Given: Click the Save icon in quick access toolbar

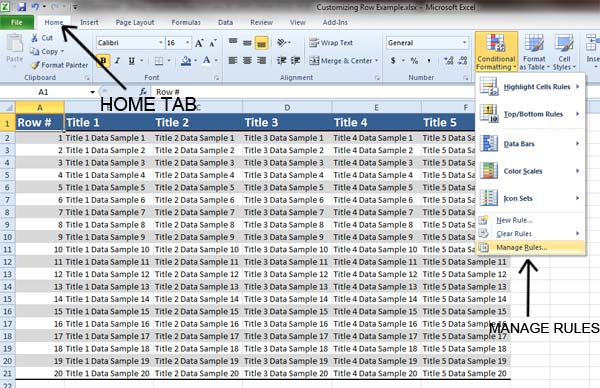Looking at the screenshot, I should pos(21,7).
